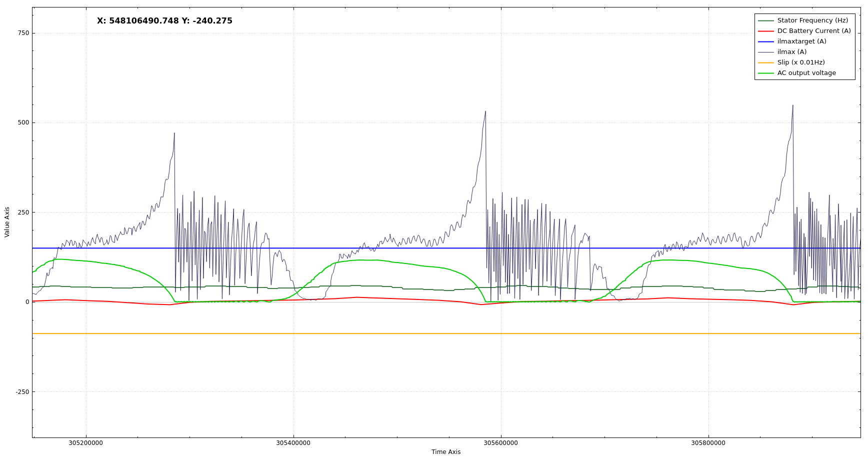Select the horizontal orange Slip line in the plot
Screen dimensions: 868x459
(446, 333)
